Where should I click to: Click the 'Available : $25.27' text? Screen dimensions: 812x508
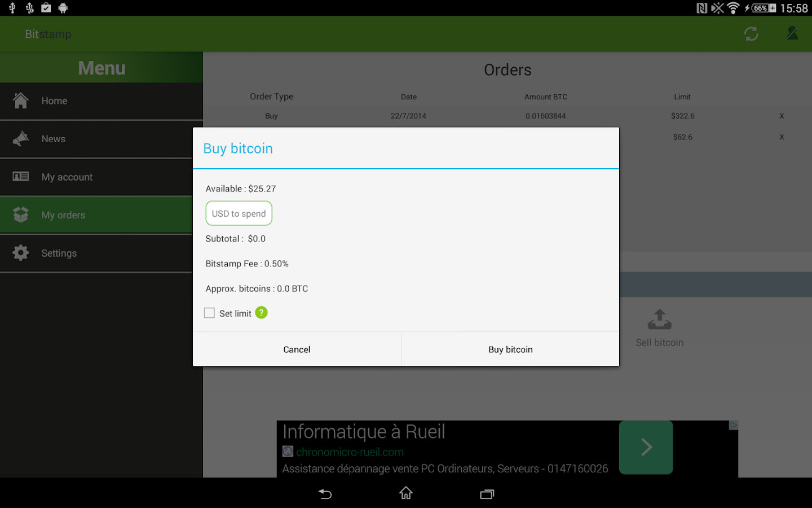pos(241,189)
